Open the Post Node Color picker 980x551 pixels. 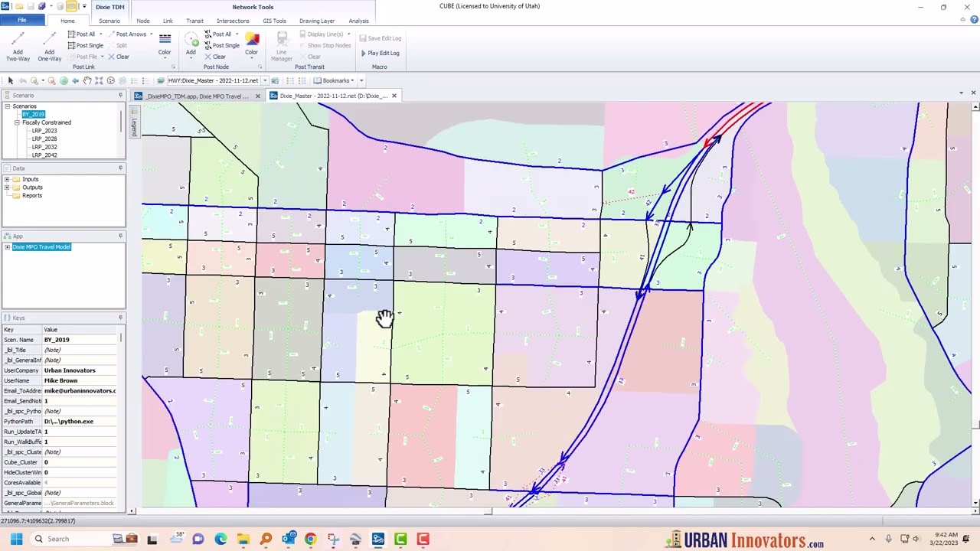tap(251, 44)
